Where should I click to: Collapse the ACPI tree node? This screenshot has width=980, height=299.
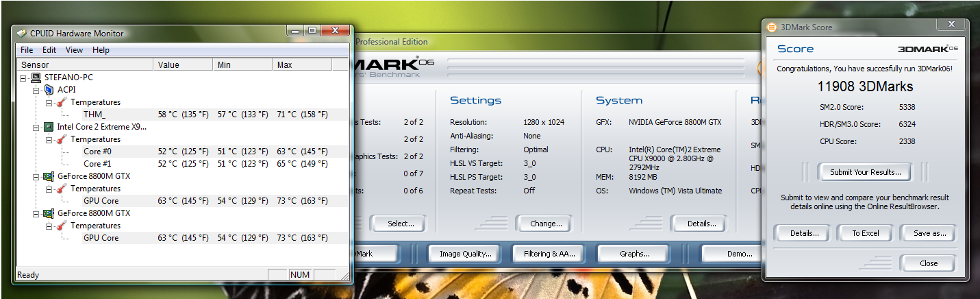click(x=36, y=90)
